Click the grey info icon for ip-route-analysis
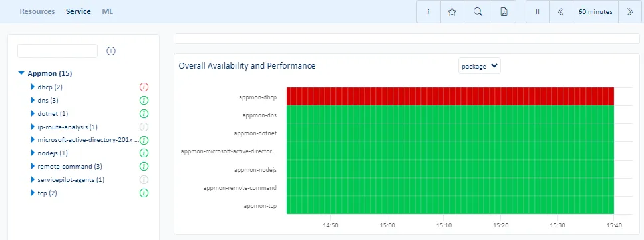The image size is (644, 240). point(144,127)
